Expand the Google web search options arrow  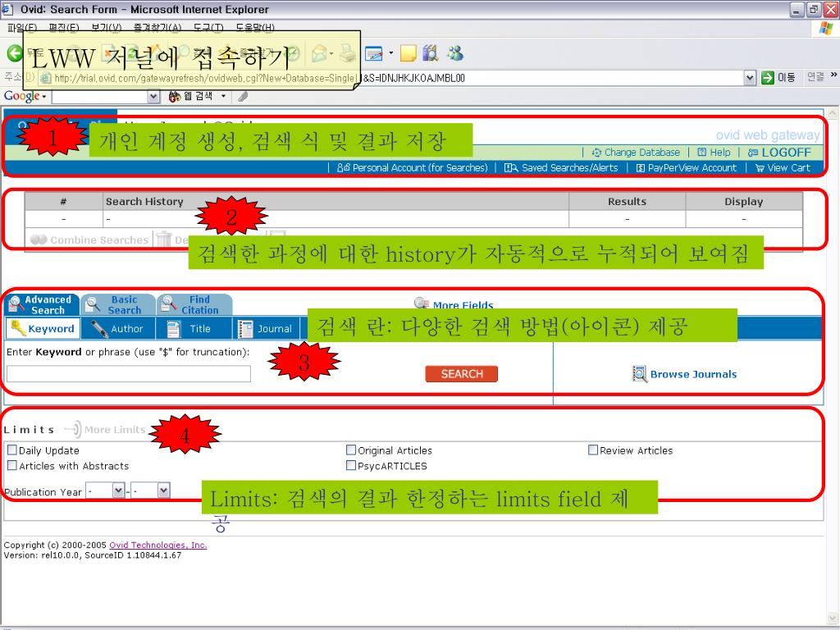[x=223, y=97]
